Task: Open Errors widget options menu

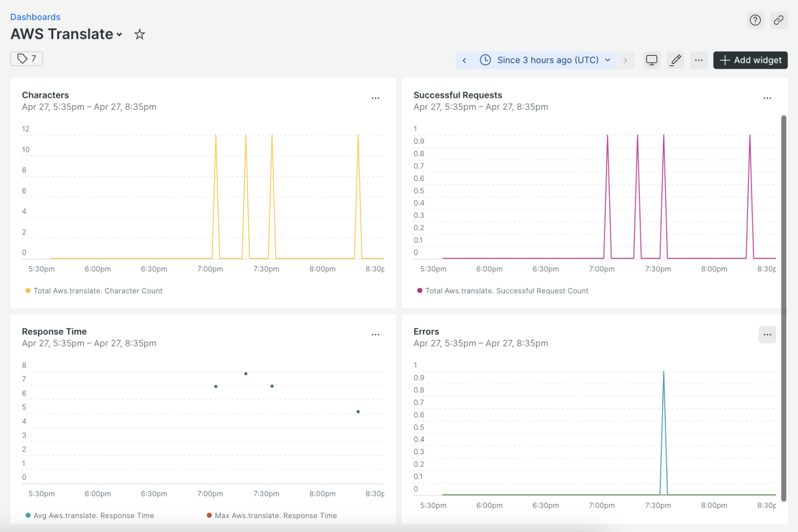Action: [767, 334]
